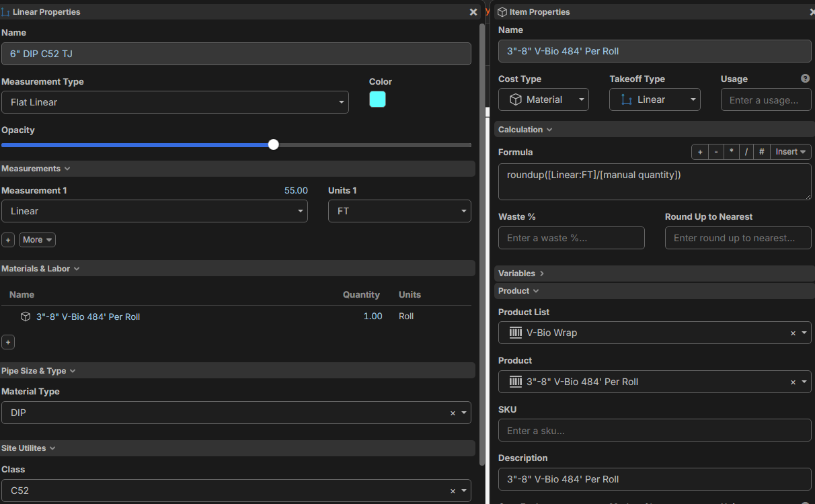
Task: Expand the Variables section
Action: (521, 274)
